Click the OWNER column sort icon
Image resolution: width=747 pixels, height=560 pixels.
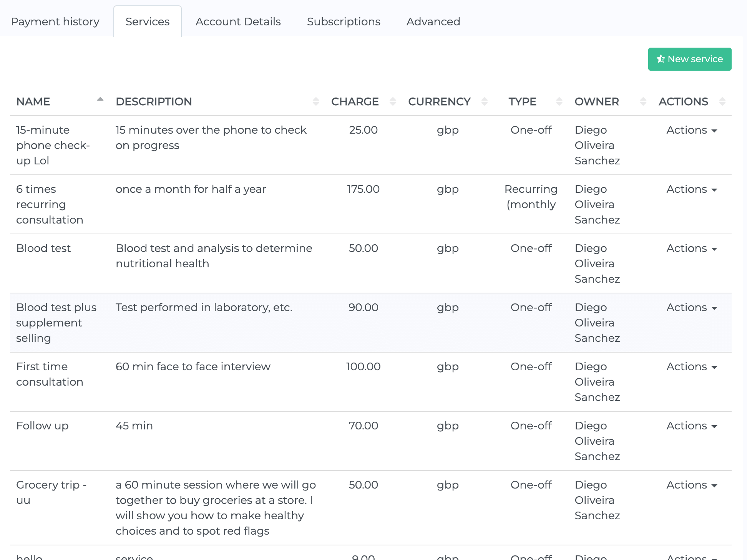pos(644,101)
